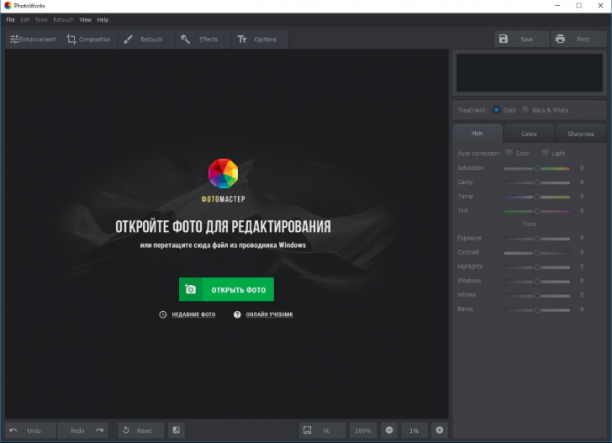
Task: Click the before/after compare icon
Action: click(176, 430)
